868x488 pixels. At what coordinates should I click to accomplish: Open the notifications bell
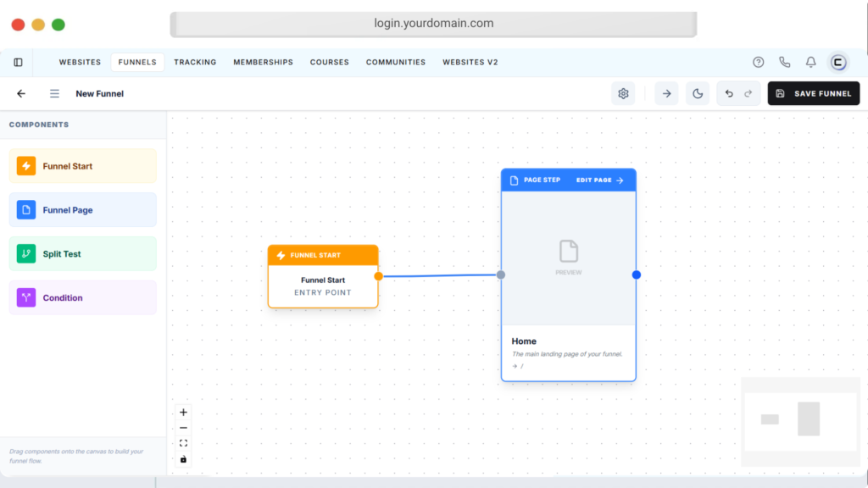click(810, 62)
